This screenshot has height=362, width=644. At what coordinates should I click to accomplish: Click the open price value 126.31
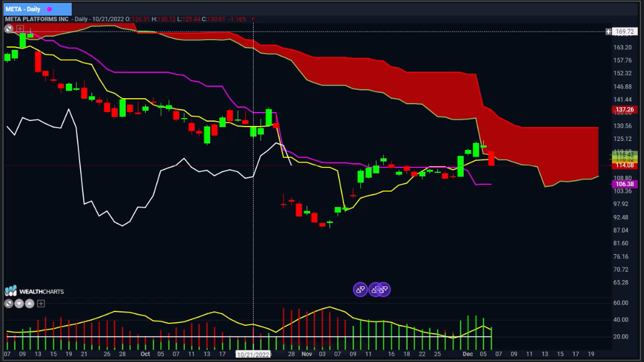point(140,19)
